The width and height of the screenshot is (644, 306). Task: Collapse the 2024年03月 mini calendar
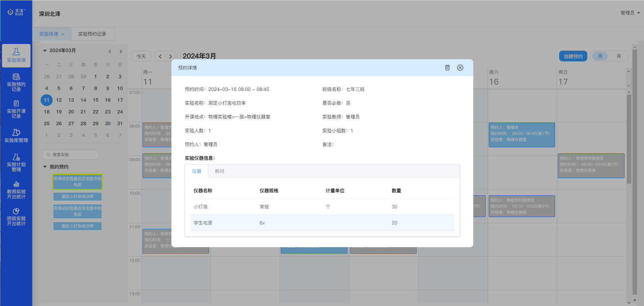45,51
